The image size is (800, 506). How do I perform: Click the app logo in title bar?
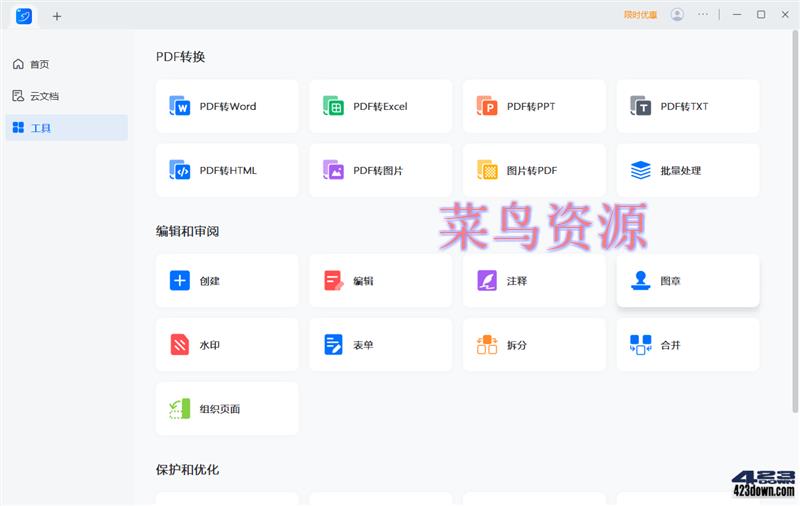click(24, 16)
